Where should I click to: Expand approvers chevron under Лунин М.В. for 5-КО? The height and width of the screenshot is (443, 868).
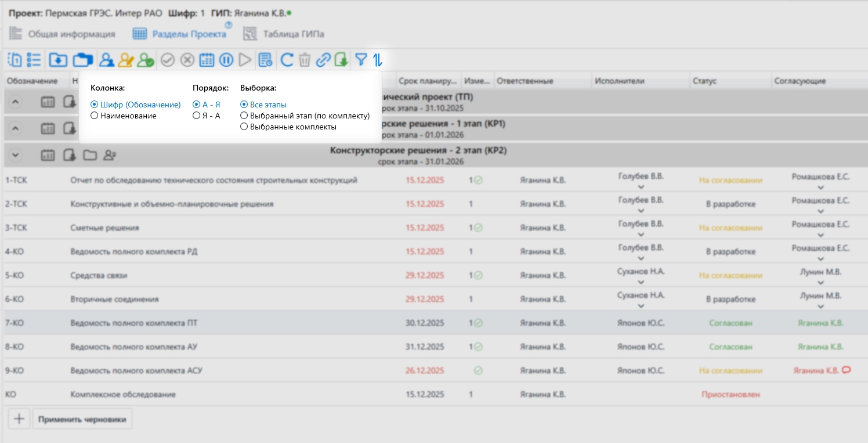[x=820, y=283]
